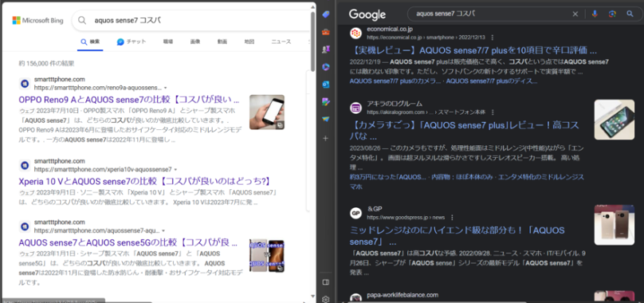Open sitelink AQUOS sense7/7 plusのカメラ

pyautogui.click(x=394, y=81)
